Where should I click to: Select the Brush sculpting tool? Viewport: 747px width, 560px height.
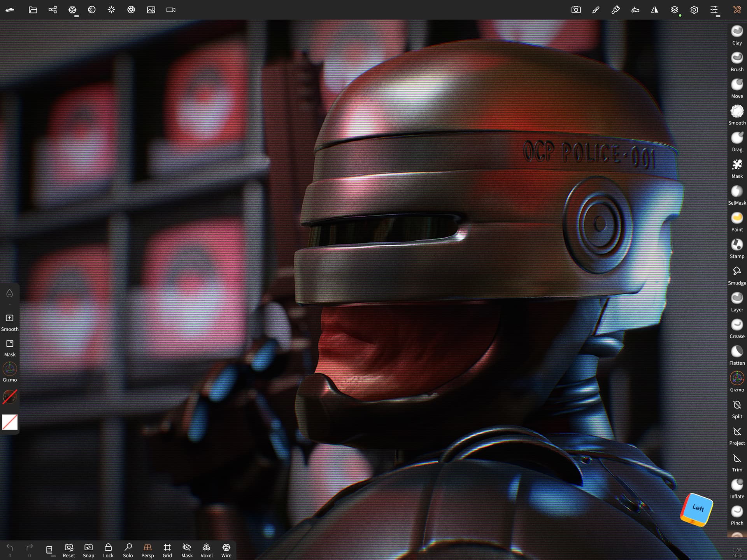coord(737,62)
